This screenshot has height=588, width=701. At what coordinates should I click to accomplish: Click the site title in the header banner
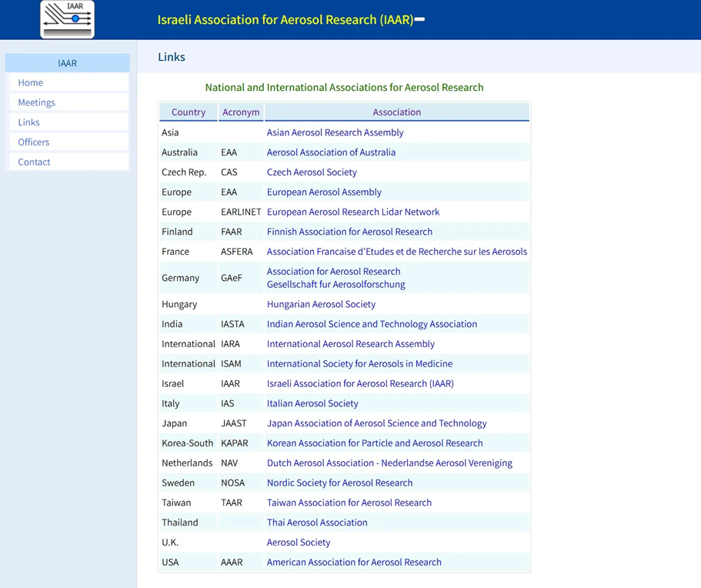(x=285, y=20)
